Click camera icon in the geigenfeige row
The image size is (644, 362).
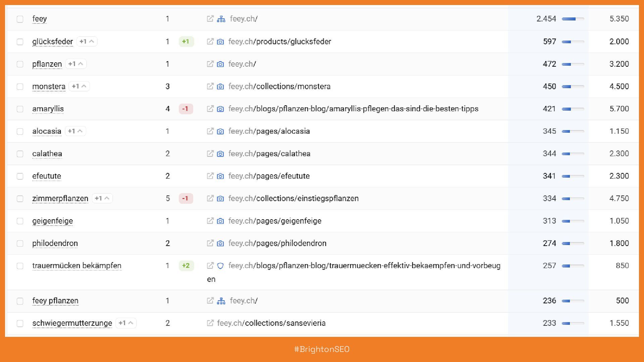point(220,221)
